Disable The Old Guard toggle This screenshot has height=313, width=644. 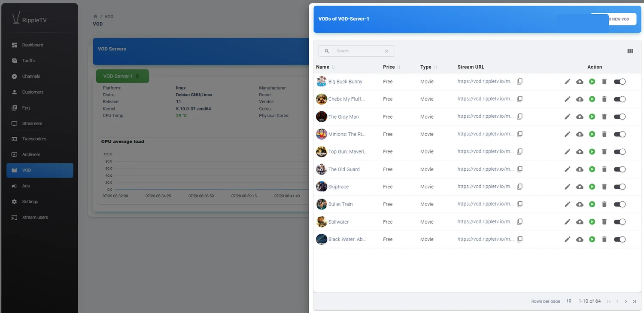click(620, 169)
